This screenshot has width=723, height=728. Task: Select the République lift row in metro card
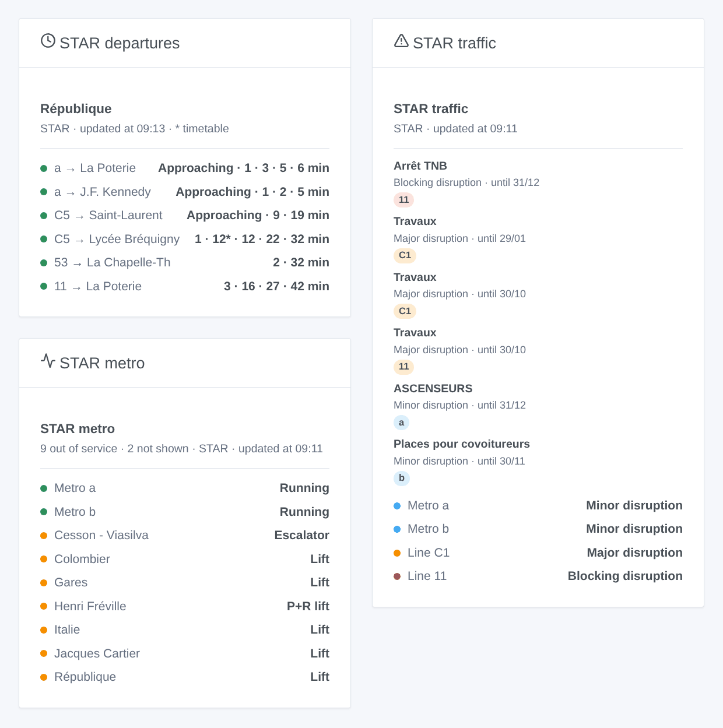(185, 677)
